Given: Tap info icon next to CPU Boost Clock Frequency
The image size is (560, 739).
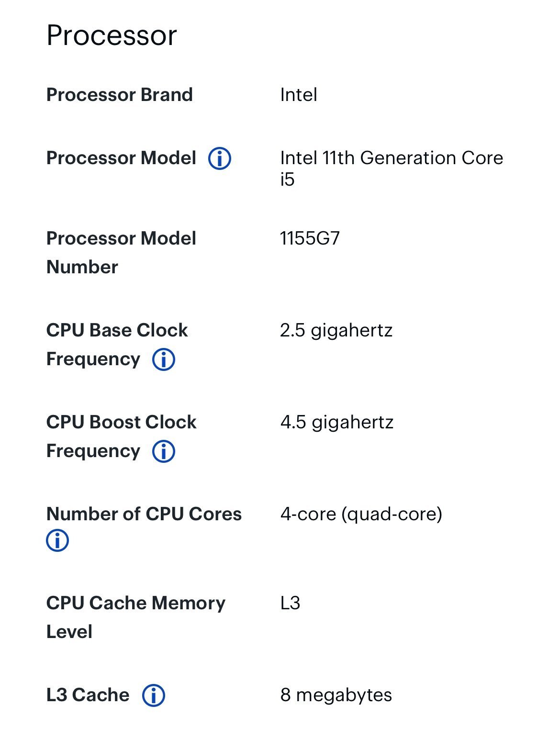Looking at the screenshot, I should (164, 451).
